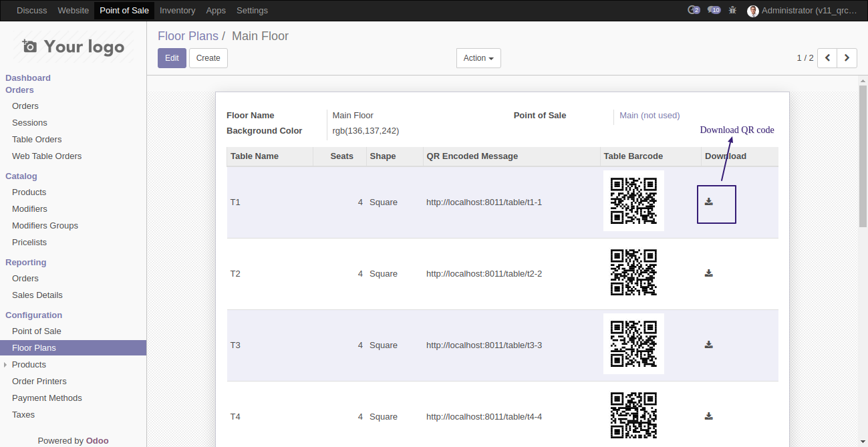
Task: Open the Website menu
Action: click(74, 11)
